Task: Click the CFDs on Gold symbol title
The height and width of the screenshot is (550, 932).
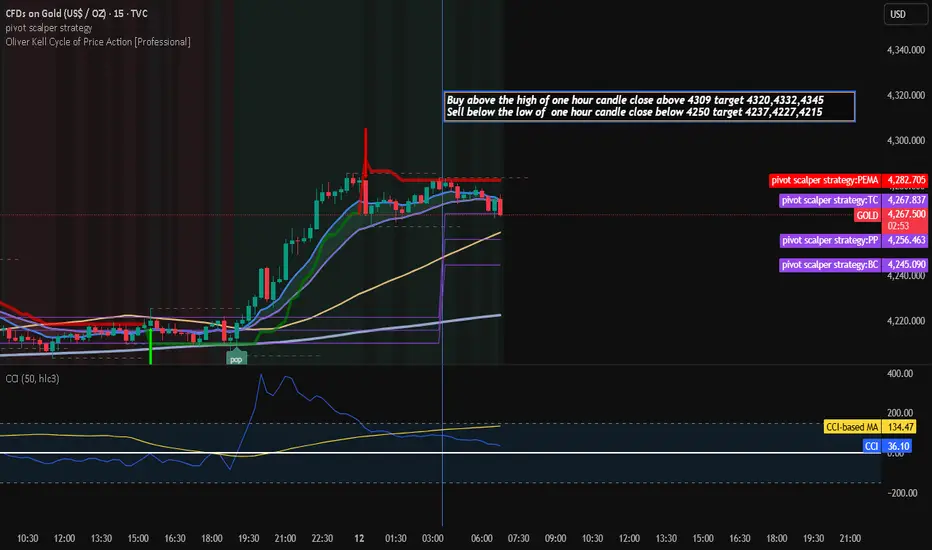Action: tap(77, 13)
